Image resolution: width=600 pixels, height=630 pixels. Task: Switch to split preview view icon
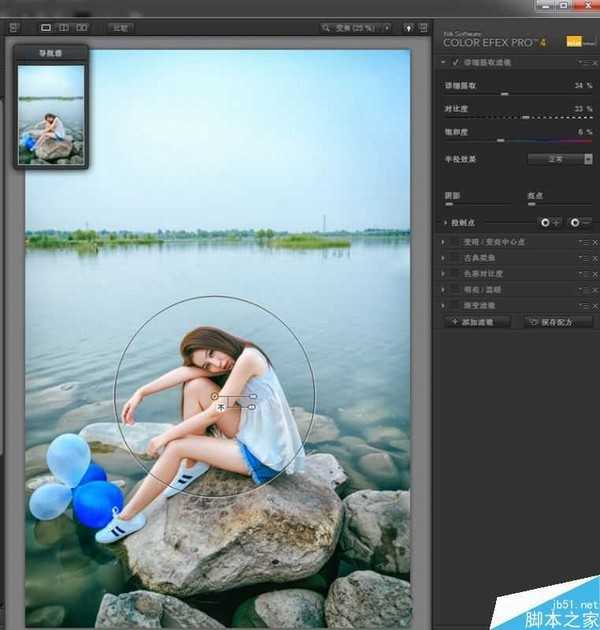click(x=64, y=28)
